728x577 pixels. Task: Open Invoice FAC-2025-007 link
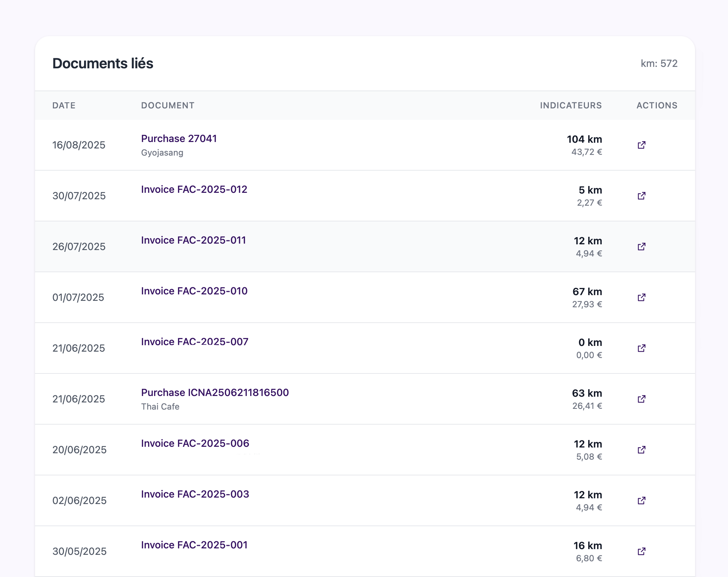[x=195, y=342]
